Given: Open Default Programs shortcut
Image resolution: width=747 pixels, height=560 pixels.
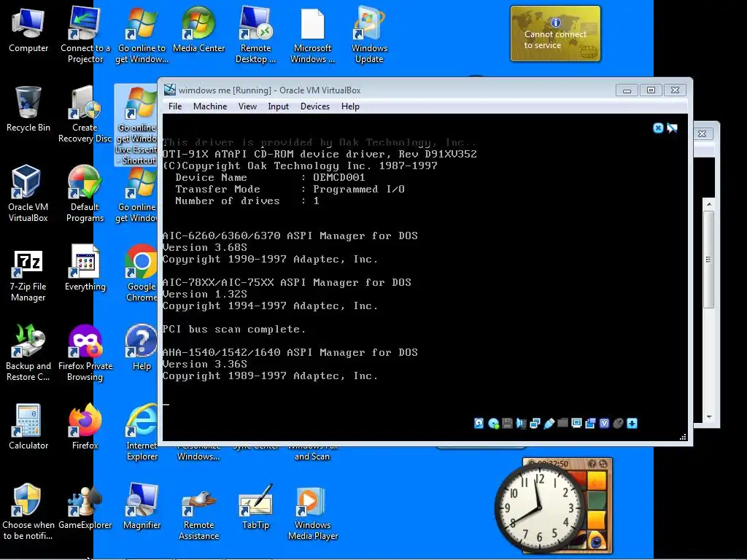Looking at the screenshot, I should click(x=85, y=193).
